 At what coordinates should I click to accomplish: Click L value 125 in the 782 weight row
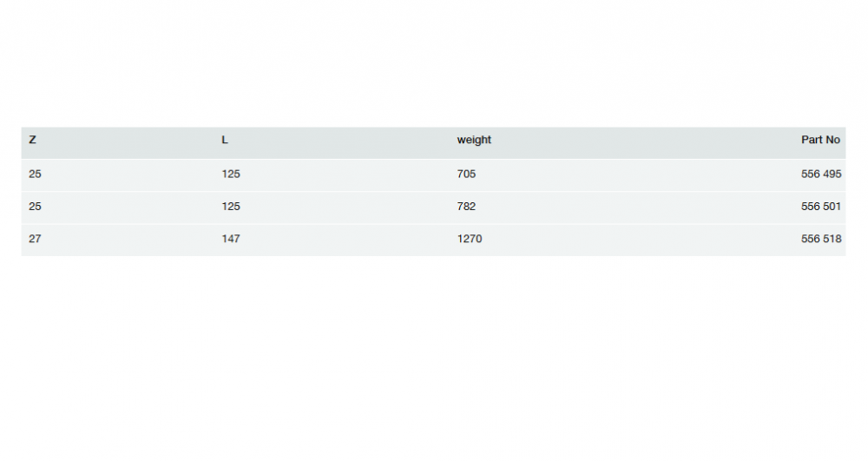tap(231, 207)
